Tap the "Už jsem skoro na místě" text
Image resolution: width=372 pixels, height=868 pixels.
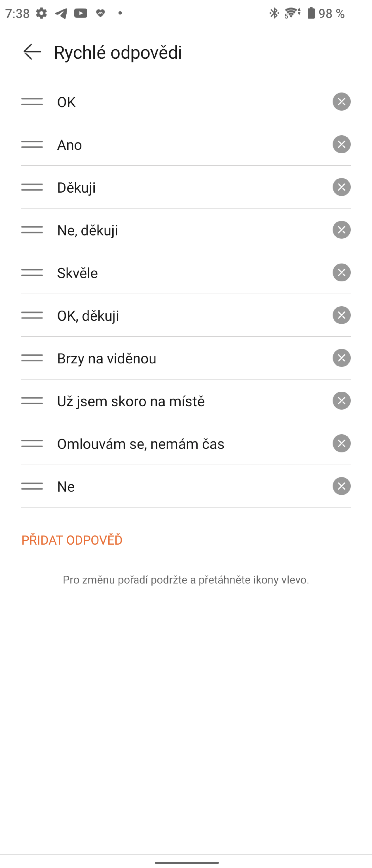[x=131, y=401]
